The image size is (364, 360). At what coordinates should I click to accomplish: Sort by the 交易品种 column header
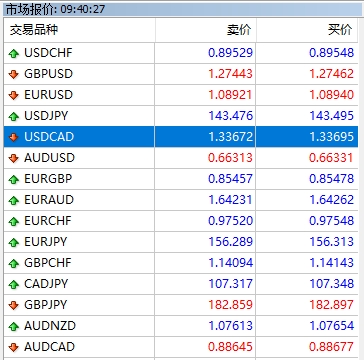click(x=79, y=30)
